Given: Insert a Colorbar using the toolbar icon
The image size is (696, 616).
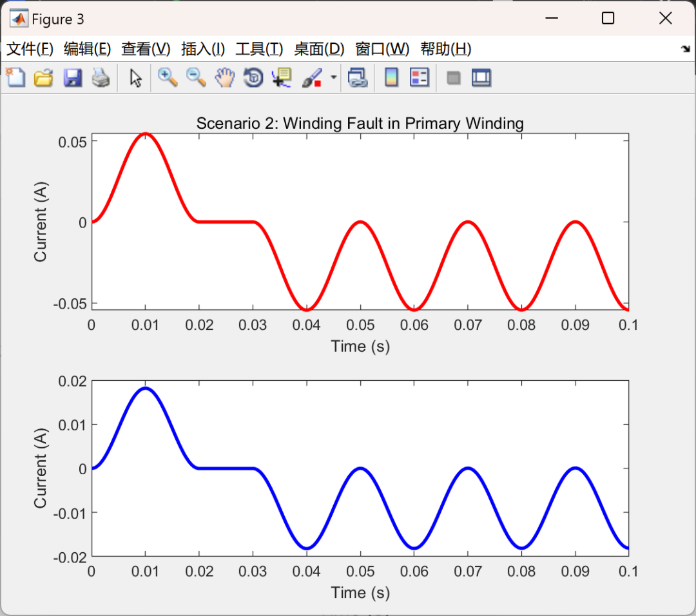Looking at the screenshot, I should click(391, 78).
